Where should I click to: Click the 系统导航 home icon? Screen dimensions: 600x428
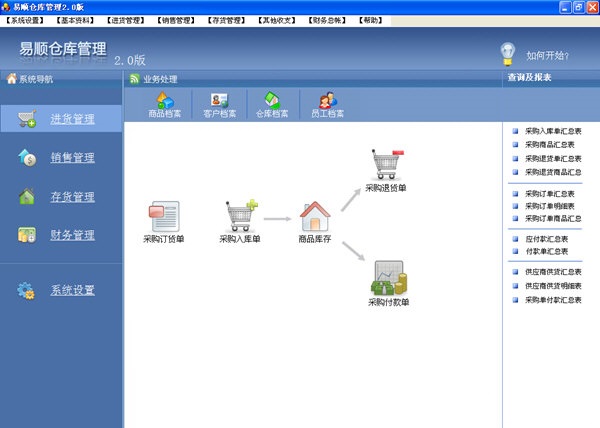pyautogui.click(x=12, y=78)
